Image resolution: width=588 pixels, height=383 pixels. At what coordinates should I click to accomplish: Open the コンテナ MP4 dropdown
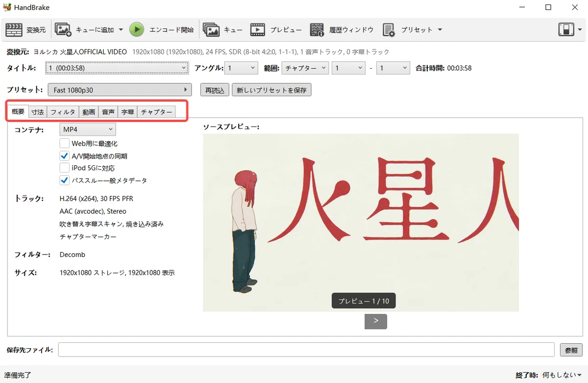point(88,129)
